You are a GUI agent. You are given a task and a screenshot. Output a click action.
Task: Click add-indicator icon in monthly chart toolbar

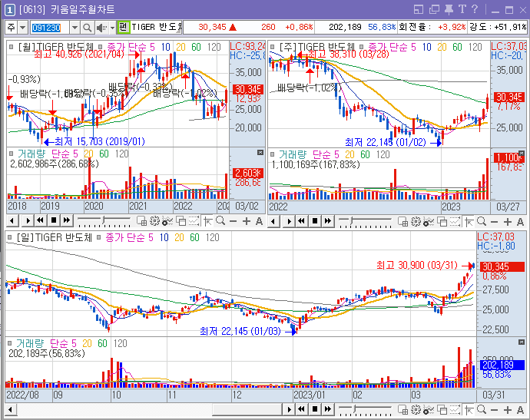(167, 221)
